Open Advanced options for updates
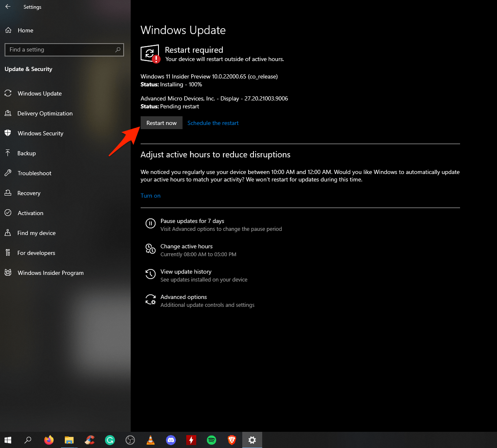Viewport: 497px width, 448px height. coord(184,296)
